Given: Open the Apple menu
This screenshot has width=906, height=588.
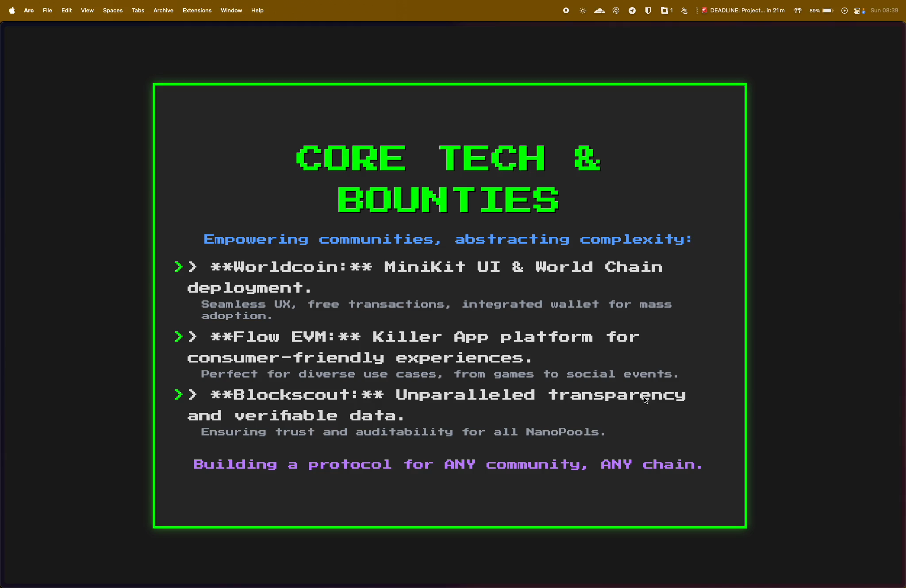Looking at the screenshot, I should coord(12,10).
